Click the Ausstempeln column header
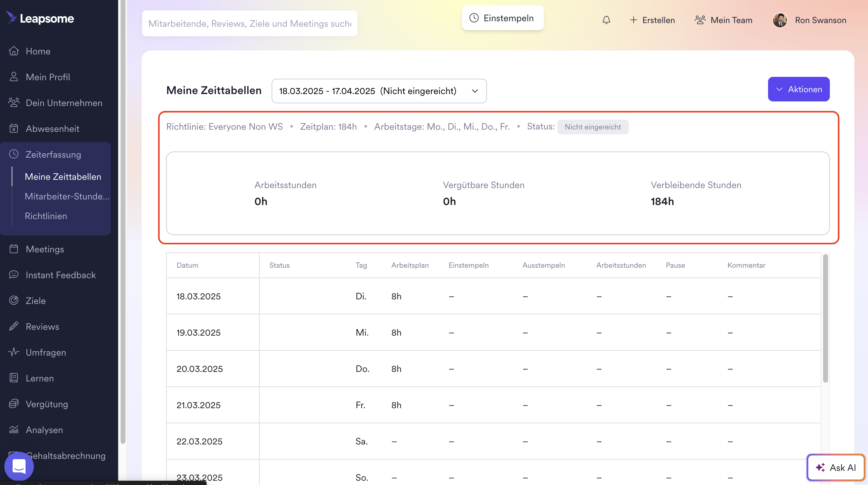This screenshot has height=485, width=868. pyautogui.click(x=543, y=265)
